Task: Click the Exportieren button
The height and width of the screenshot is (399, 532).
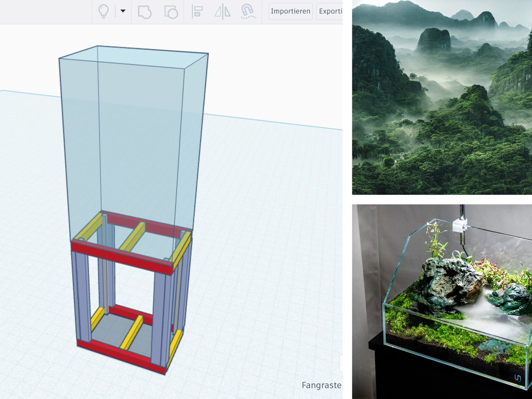Action: point(330,11)
